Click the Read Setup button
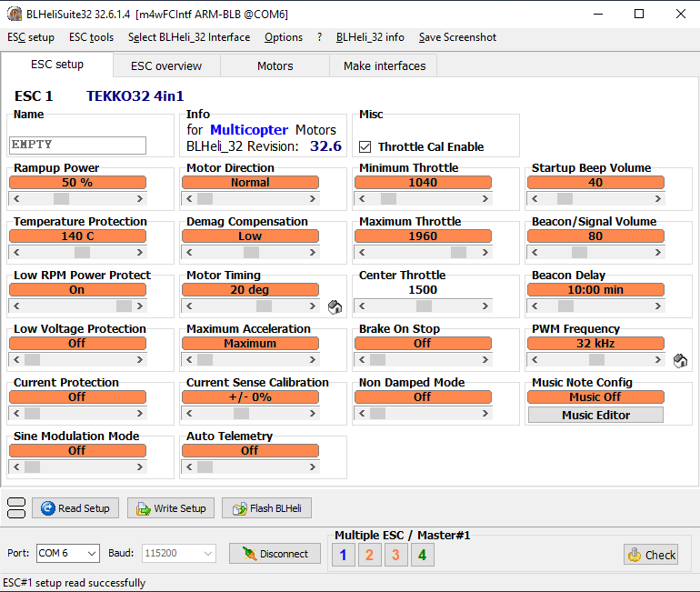Screen dimensions: 700x592 [x=75, y=508]
